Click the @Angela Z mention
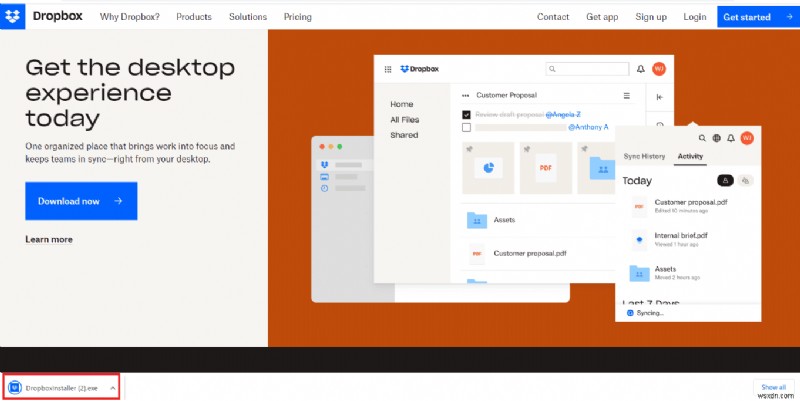Image resolution: width=800 pixels, height=401 pixels. tap(563, 115)
